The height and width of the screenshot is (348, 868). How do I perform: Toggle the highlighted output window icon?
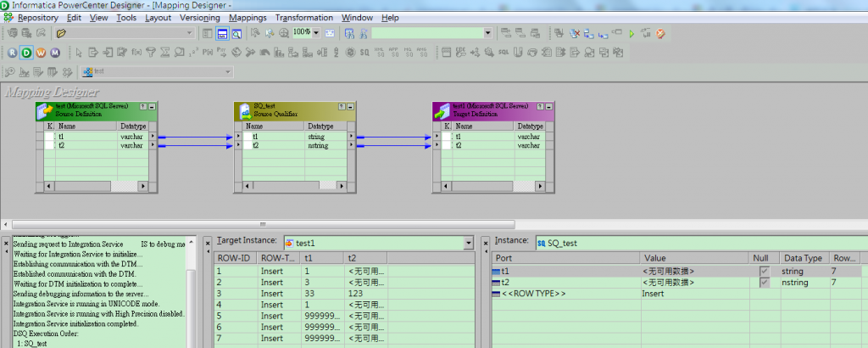click(x=222, y=33)
